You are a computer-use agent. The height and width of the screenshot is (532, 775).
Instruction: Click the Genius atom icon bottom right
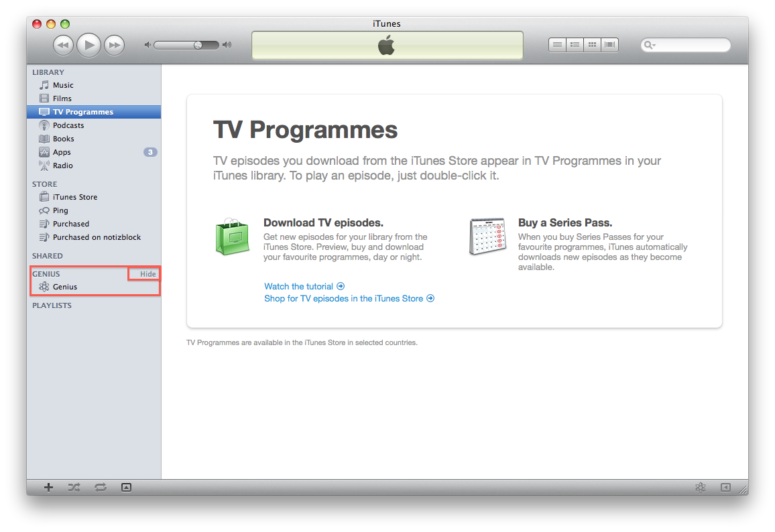click(701, 488)
